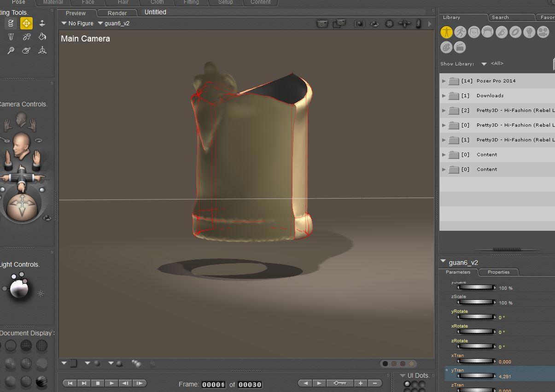Viewport: 555px width, 392px height.
Task: Click the Add keyframe plus button
Action: point(360,383)
